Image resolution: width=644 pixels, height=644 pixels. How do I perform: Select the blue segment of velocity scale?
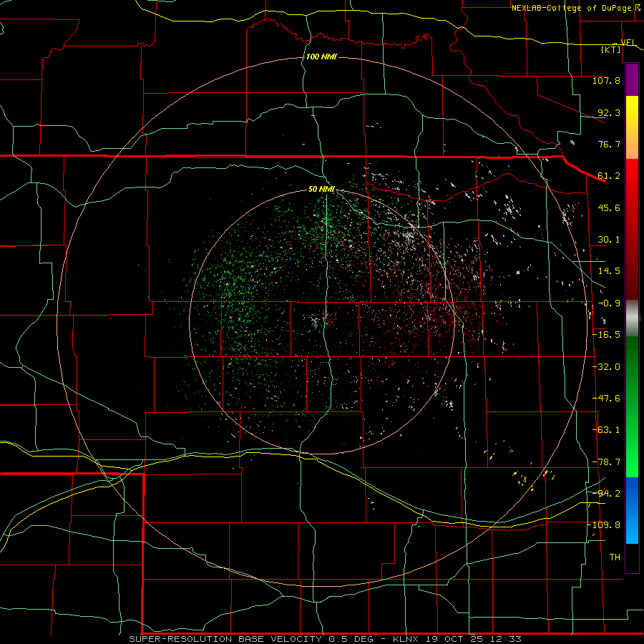pos(632,510)
